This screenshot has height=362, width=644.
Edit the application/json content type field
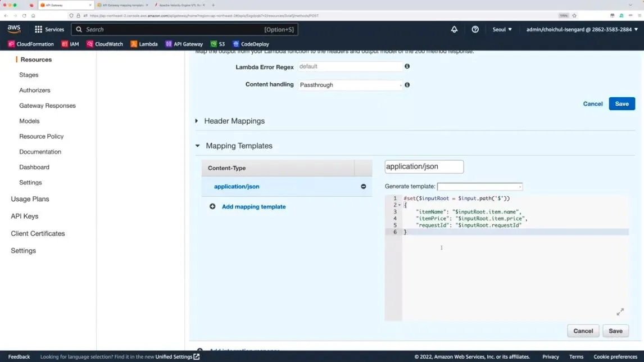[x=424, y=166]
